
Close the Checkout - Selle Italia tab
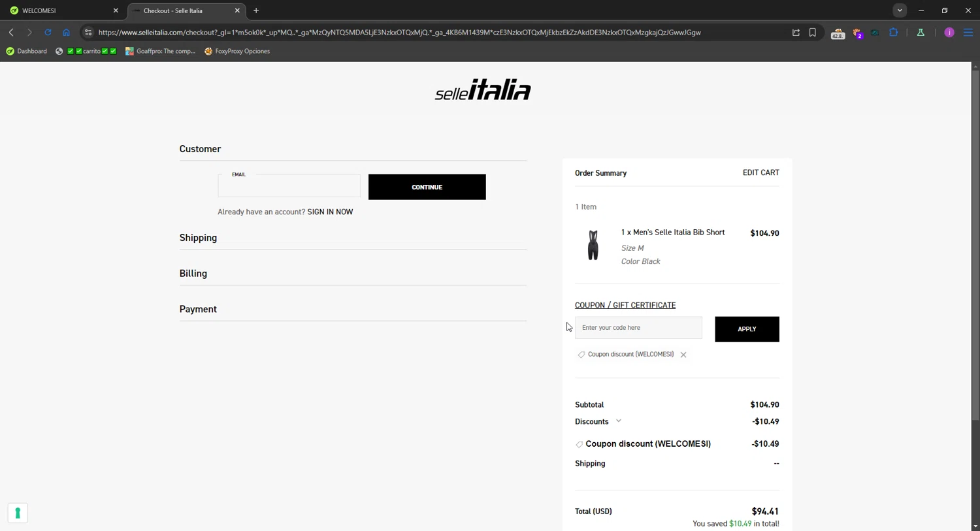tap(237, 10)
